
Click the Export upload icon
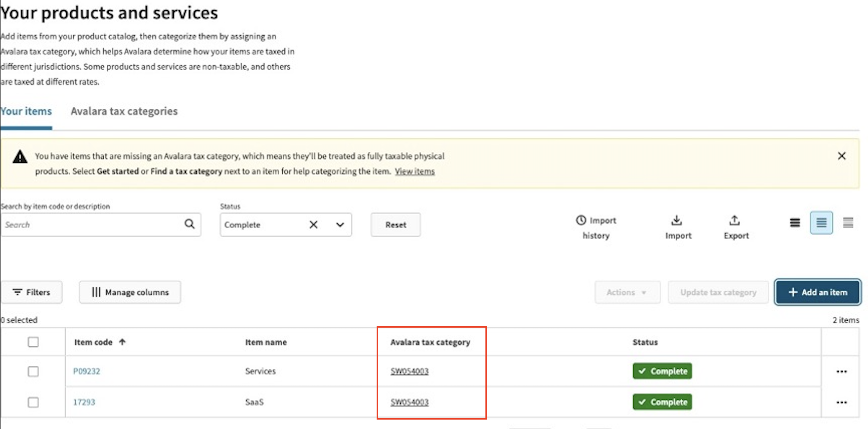tap(735, 220)
